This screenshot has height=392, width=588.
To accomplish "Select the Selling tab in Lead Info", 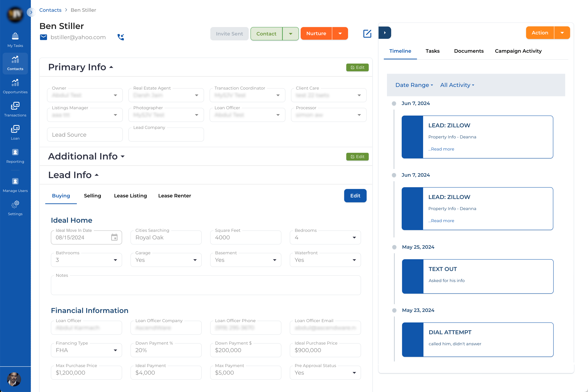I will 92,196.
